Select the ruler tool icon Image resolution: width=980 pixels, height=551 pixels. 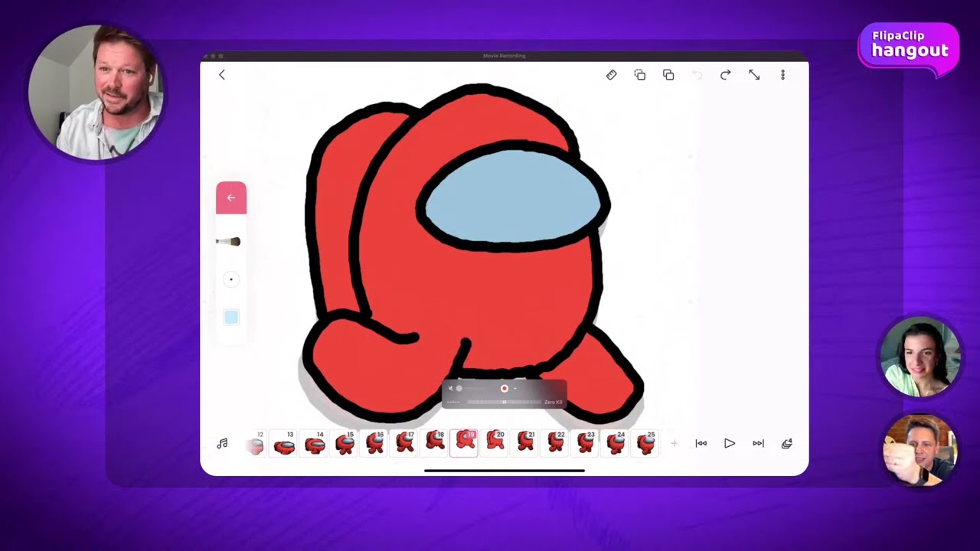(x=611, y=75)
